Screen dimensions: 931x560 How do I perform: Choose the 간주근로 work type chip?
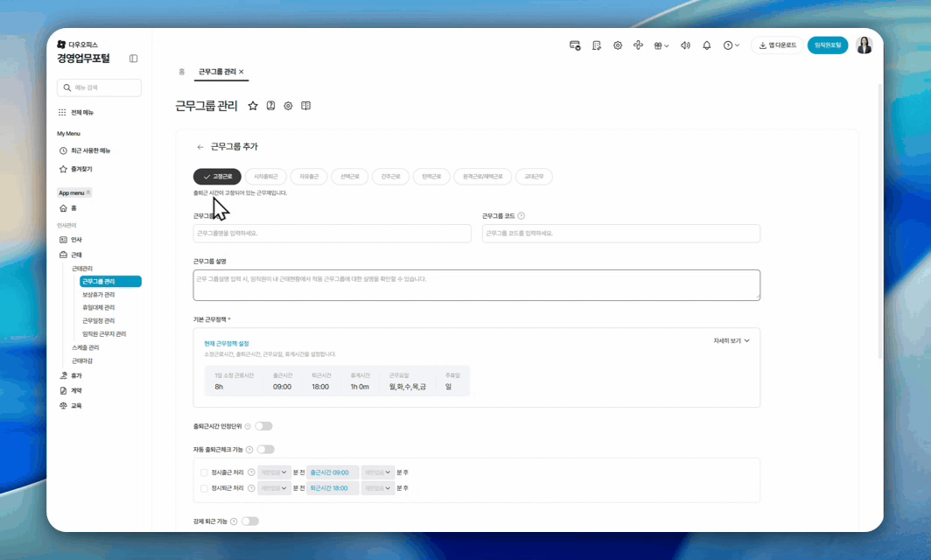click(x=390, y=177)
